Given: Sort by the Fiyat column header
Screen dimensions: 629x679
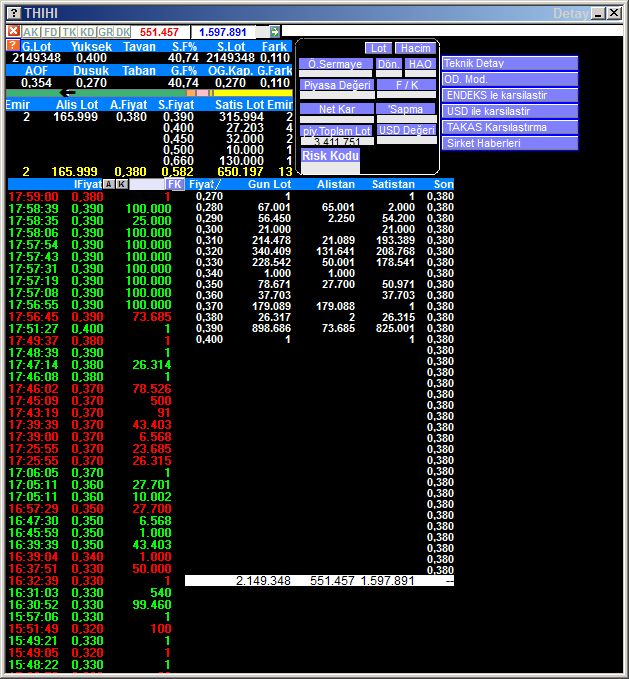Looking at the screenshot, I should [x=205, y=184].
